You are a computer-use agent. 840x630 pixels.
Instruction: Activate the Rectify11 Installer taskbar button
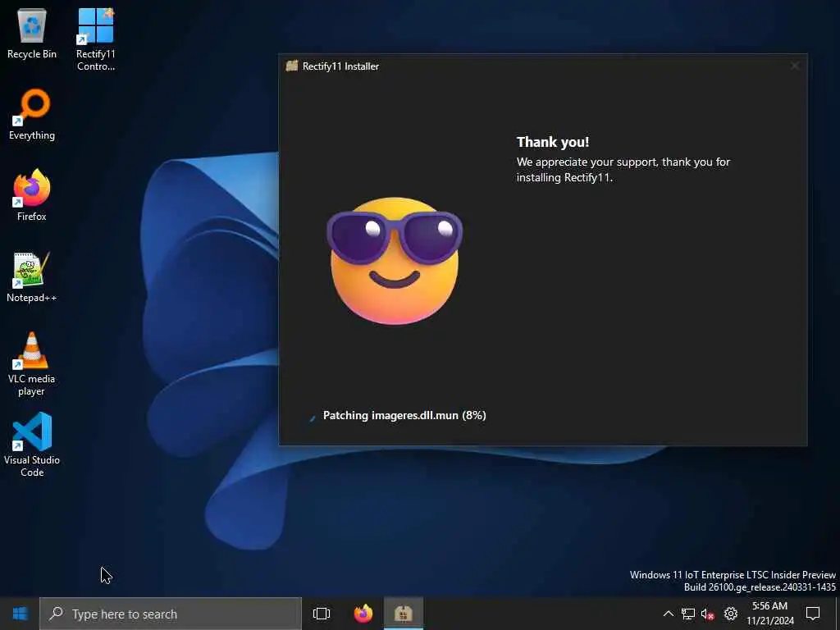point(404,614)
